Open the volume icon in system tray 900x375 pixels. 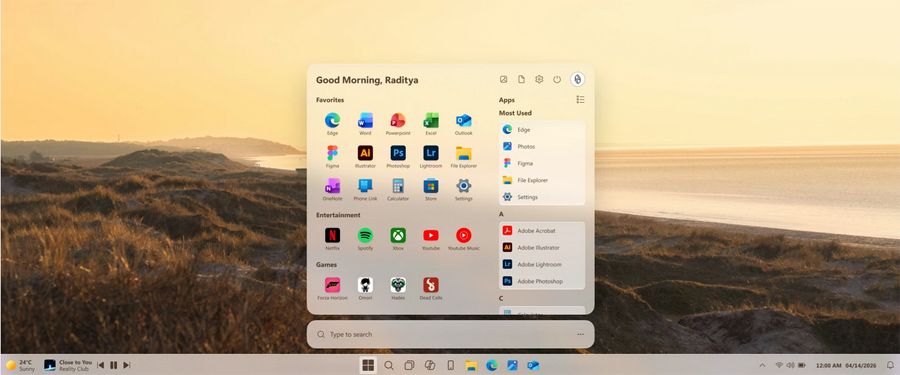(790, 365)
